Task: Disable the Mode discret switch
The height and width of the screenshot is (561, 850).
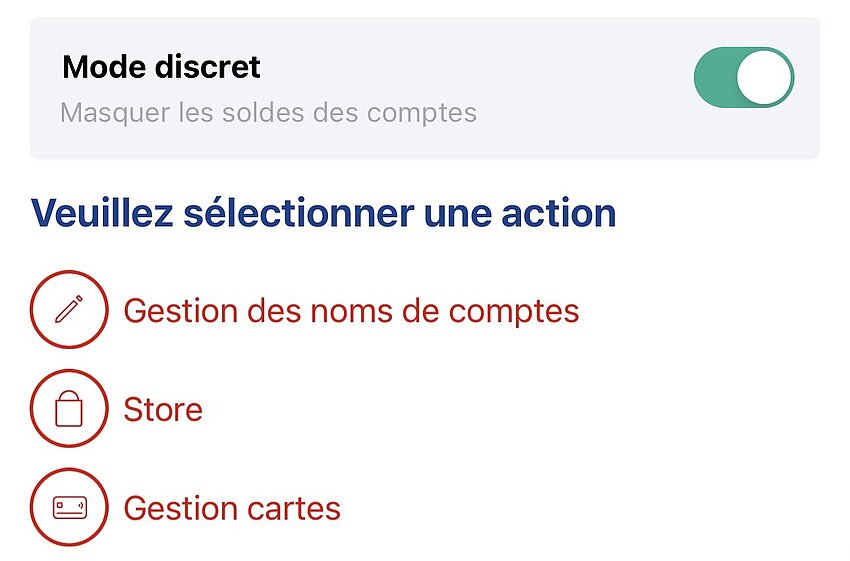Action: 744,77
